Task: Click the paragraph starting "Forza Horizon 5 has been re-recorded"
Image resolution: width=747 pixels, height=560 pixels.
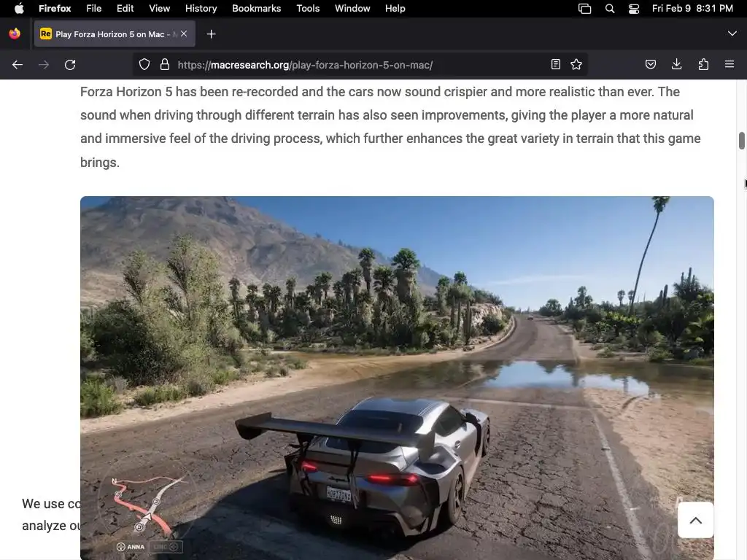Action: tap(390, 127)
